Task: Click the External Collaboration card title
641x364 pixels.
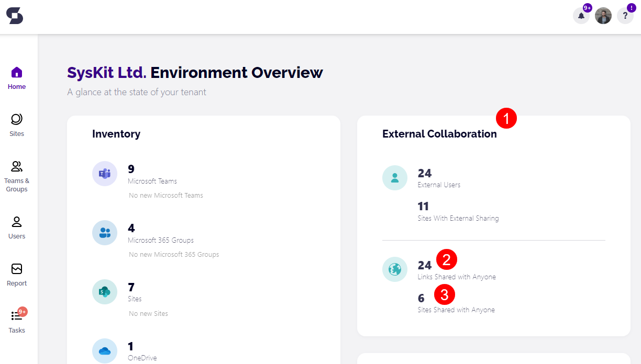Action: point(439,134)
